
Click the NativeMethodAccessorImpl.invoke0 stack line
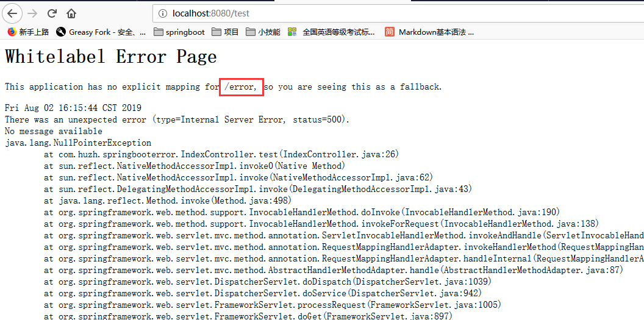pyautogui.click(x=195, y=166)
